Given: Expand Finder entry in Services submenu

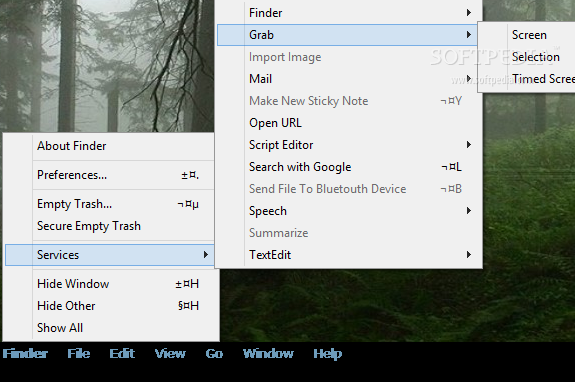Looking at the screenshot, I should pyautogui.click(x=347, y=13).
